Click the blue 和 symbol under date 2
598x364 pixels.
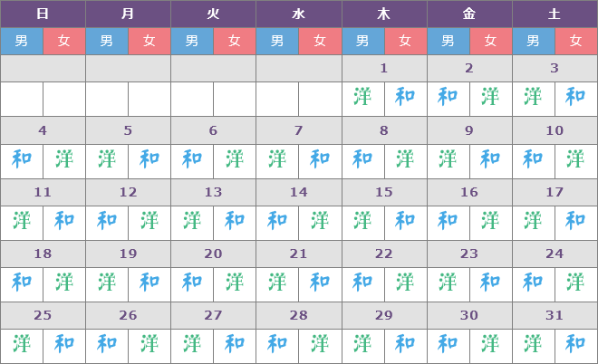pyautogui.click(x=448, y=98)
